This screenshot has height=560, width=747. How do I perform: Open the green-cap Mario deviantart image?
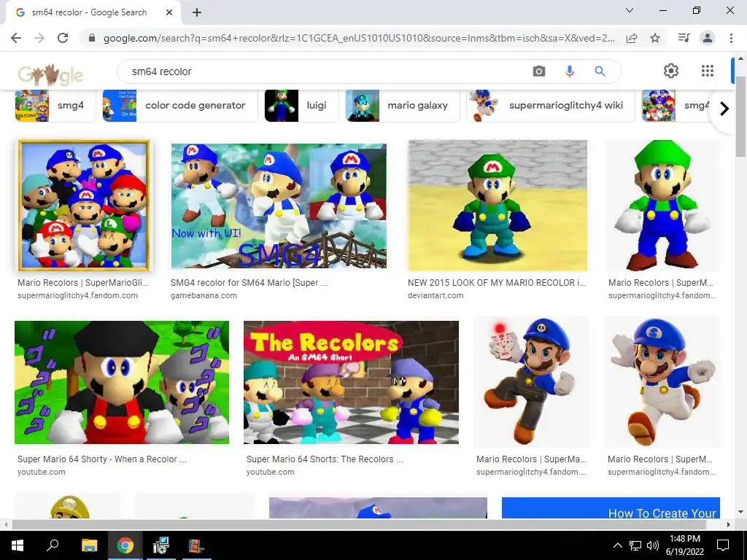[498, 206]
